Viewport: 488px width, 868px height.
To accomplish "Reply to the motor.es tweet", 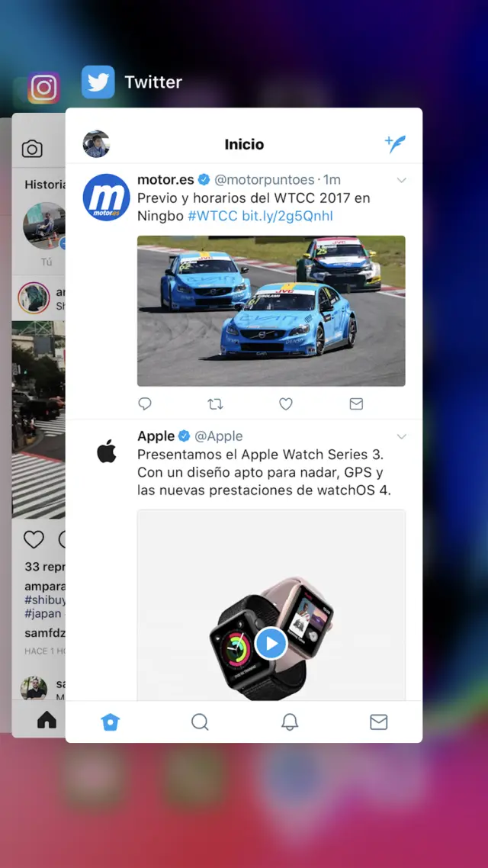I will pyautogui.click(x=144, y=404).
